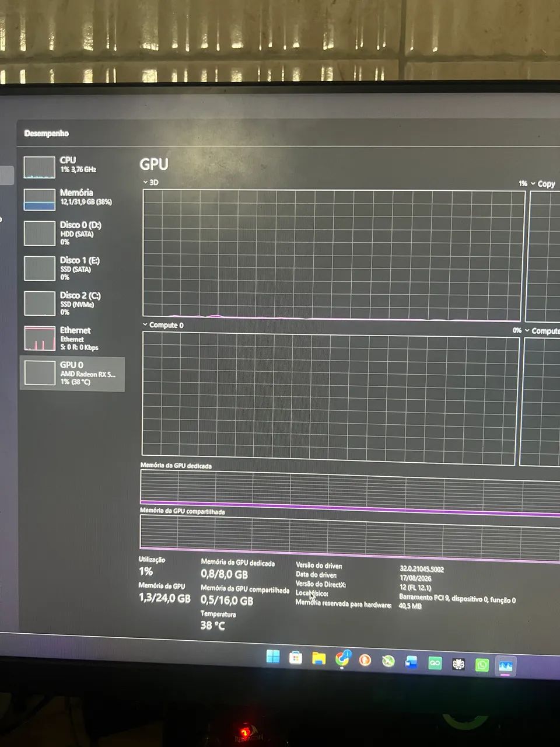This screenshot has width=560, height=747.
Task: Expand the 3D graph engine dropdown
Action: point(150,182)
